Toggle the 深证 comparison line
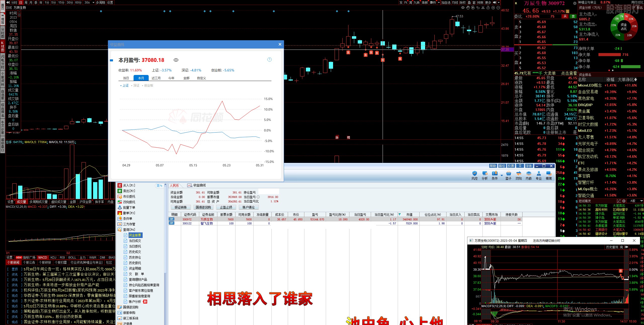This screenshot has width=644, height=325. tap(135, 86)
